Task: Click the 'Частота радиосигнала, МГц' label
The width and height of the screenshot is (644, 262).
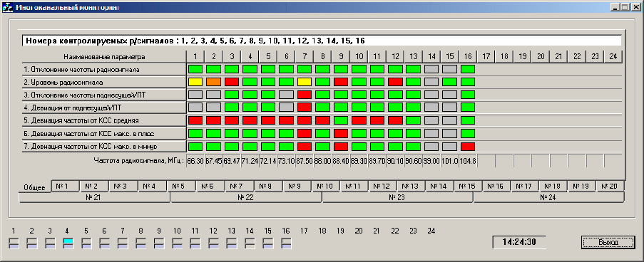Action: coord(139,161)
